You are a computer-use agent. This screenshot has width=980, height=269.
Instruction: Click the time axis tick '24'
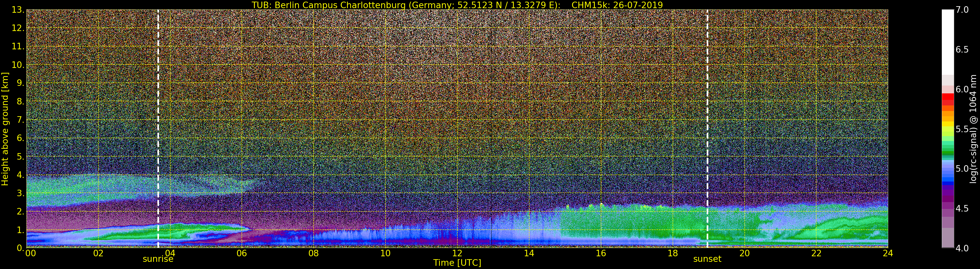pyautogui.click(x=888, y=253)
